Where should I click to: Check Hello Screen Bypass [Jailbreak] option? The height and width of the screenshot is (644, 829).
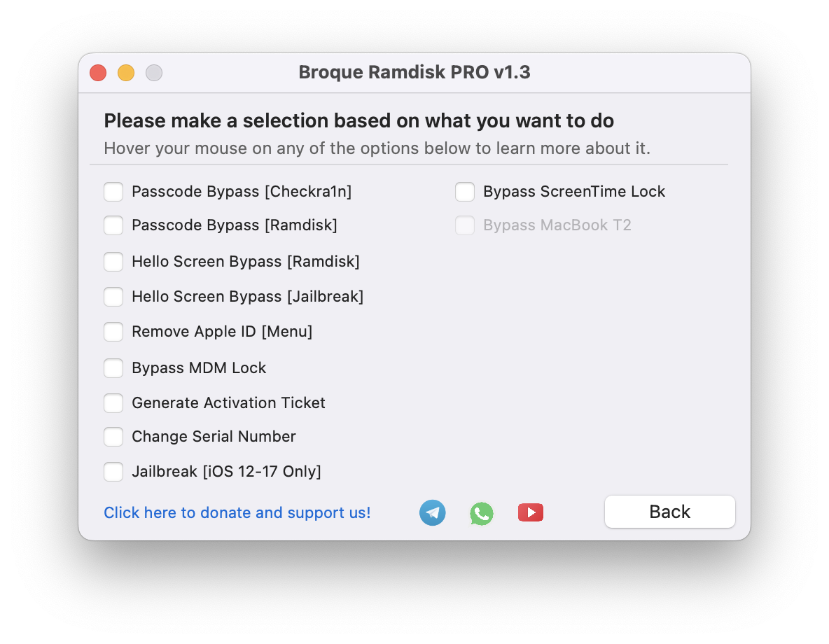click(113, 297)
